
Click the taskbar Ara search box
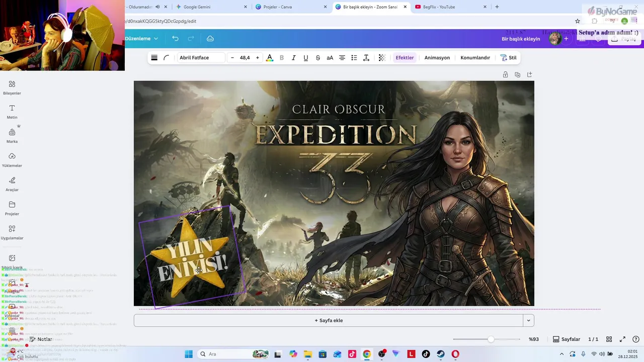[234, 354]
